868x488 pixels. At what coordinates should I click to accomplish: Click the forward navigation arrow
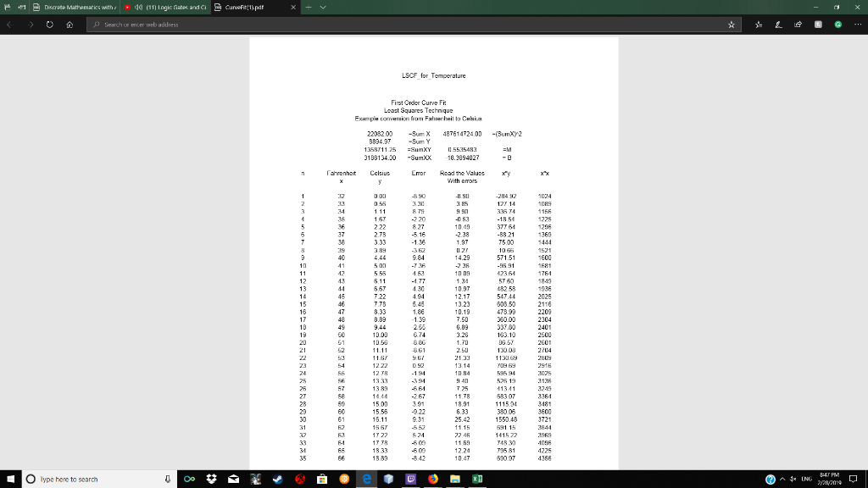[31, 25]
